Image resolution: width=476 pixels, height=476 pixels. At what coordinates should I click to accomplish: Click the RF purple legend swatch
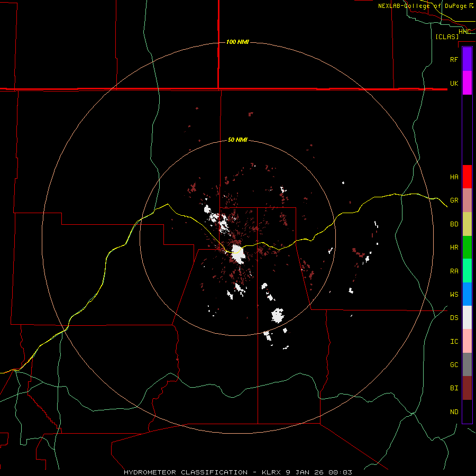click(467, 59)
